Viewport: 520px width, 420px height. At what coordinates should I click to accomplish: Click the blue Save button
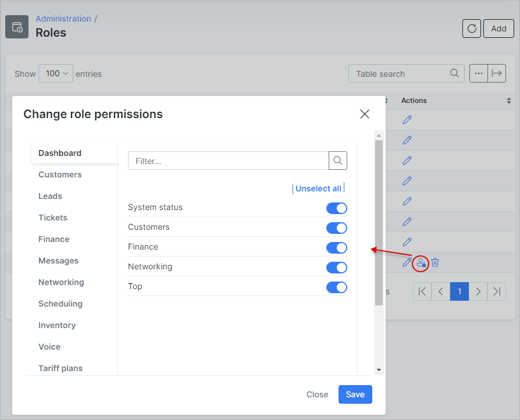click(x=355, y=394)
